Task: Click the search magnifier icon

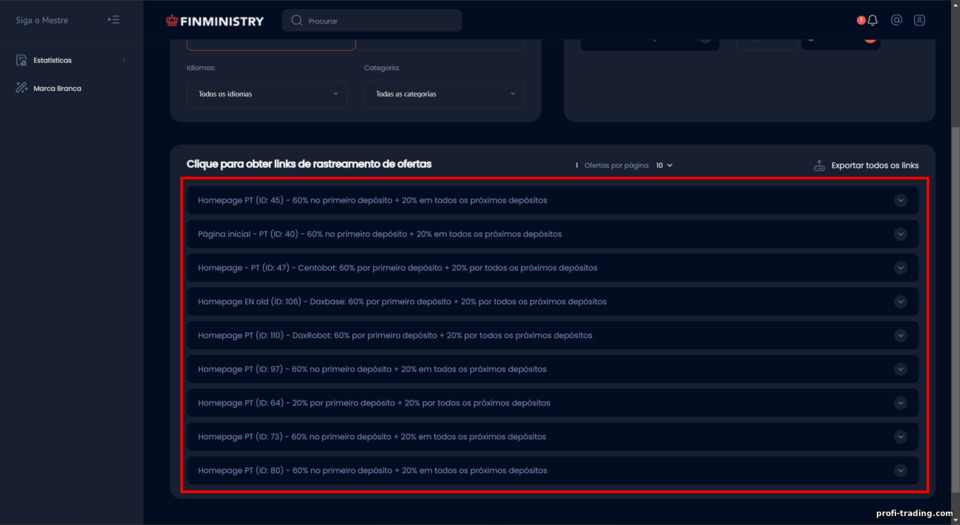Action: point(296,20)
